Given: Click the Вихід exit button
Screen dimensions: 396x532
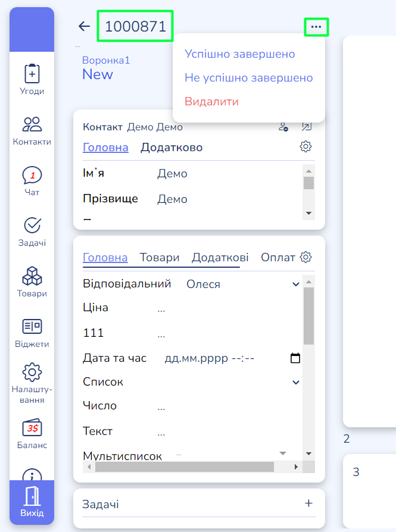Looking at the screenshot, I should [32, 502].
